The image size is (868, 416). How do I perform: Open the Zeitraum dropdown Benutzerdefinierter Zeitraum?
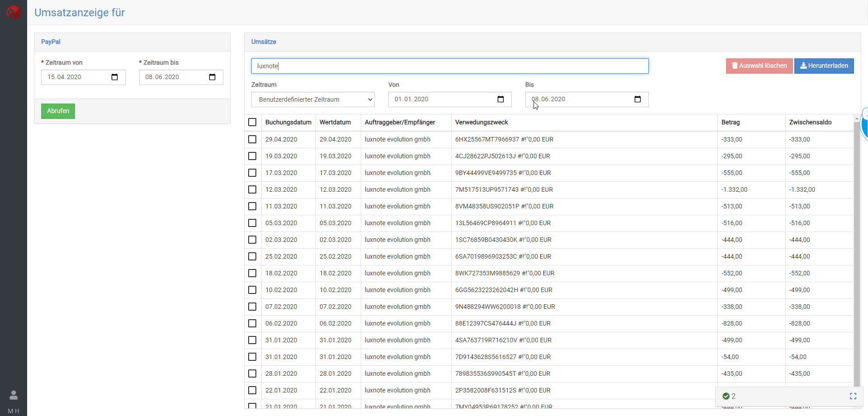[313, 99]
